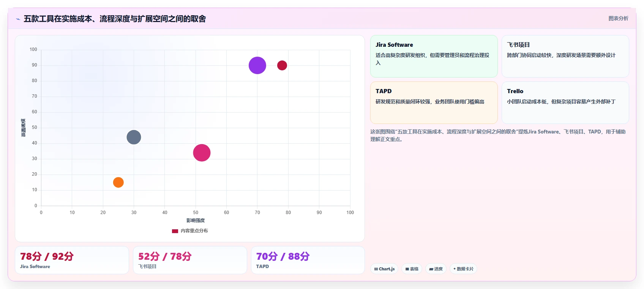Screen dimensions: 644x289
Task: Click the 52分 / 78分 score value
Action: pos(165,256)
